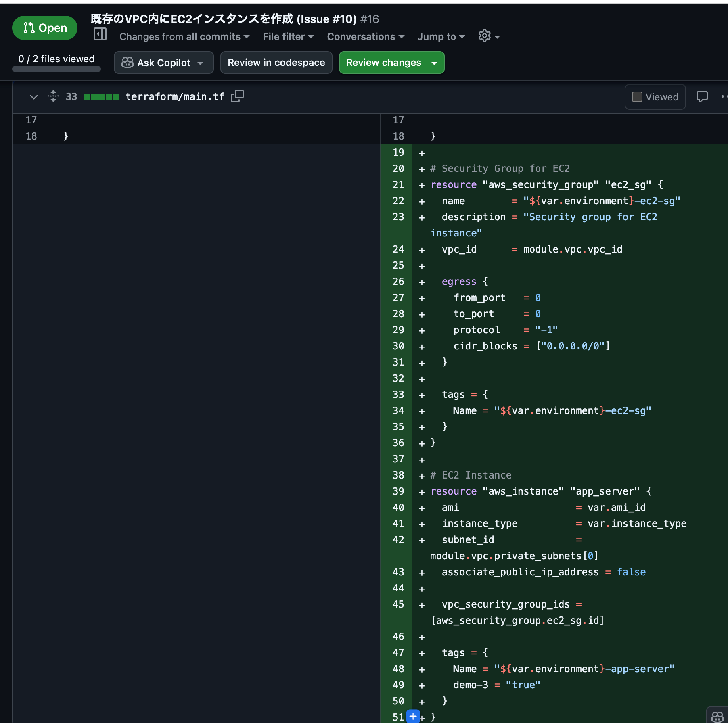Viewport: 728px width, 723px height.
Task: Click the Open pull request status badge
Action: (45, 28)
